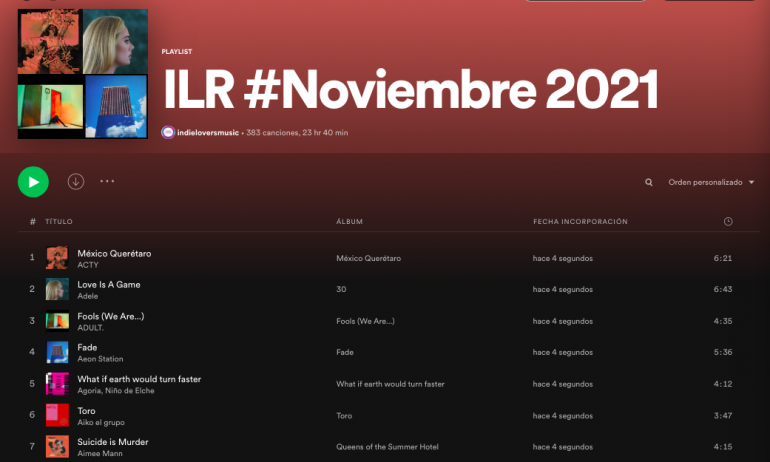
Task: Click the indieloversmusic avatar icon
Action: coord(168,133)
